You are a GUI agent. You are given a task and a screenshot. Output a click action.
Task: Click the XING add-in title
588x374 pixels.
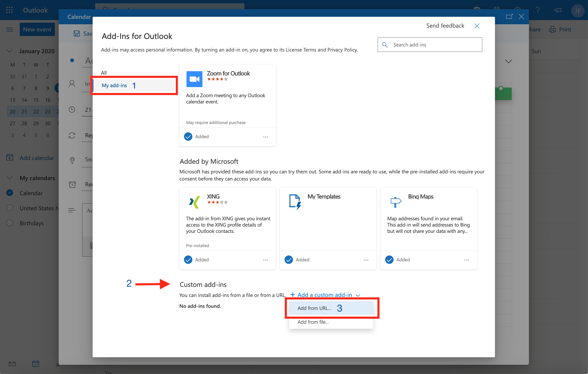(x=213, y=197)
